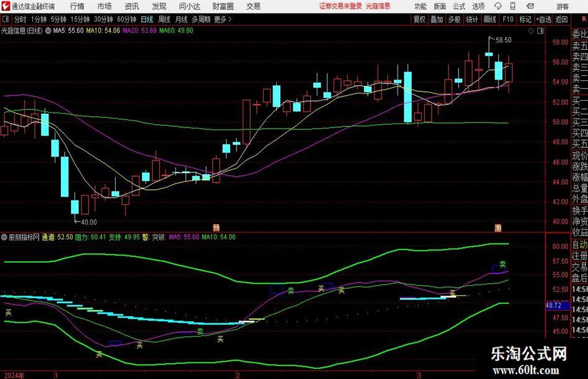Switch to 月线 monthly period
The image size is (588, 379).
[x=181, y=19]
